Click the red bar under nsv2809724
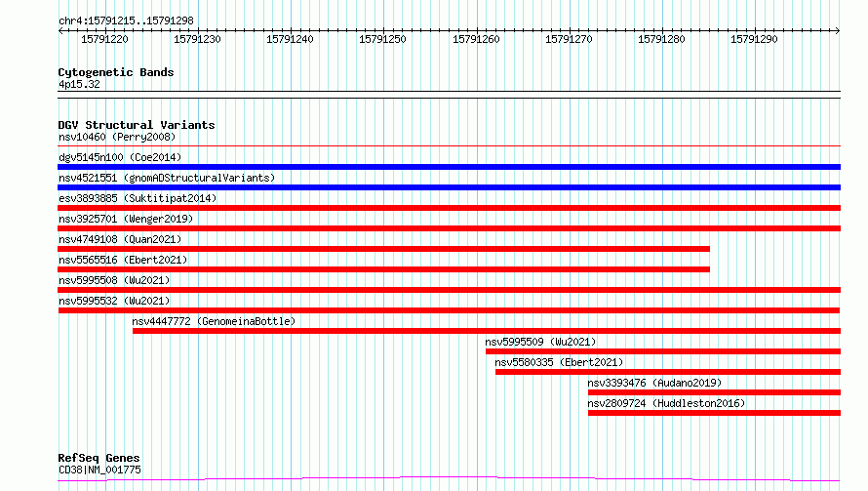868x491 pixels. [x=714, y=413]
